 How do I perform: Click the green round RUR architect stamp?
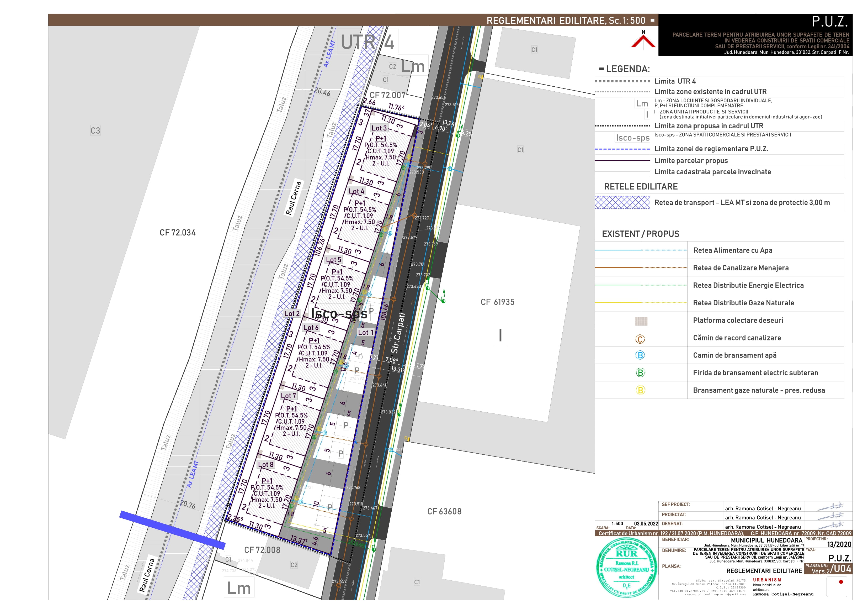[626, 567]
